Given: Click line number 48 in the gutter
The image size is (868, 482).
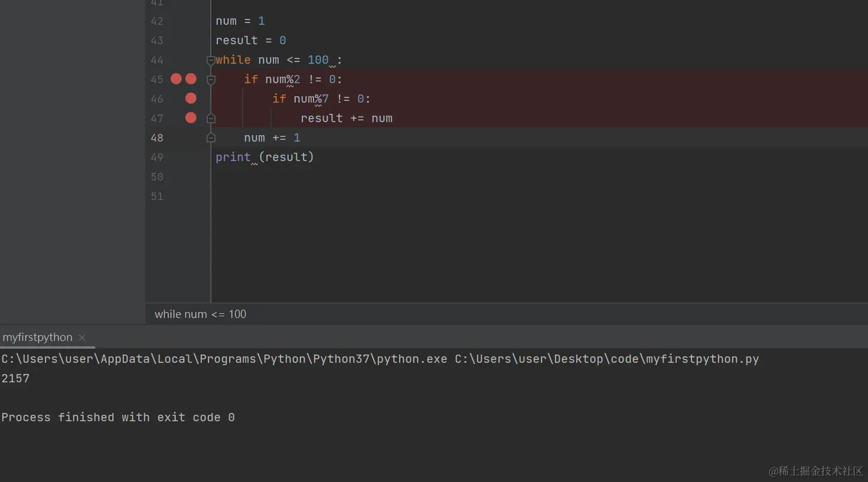Looking at the screenshot, I should tap(157, 138).
